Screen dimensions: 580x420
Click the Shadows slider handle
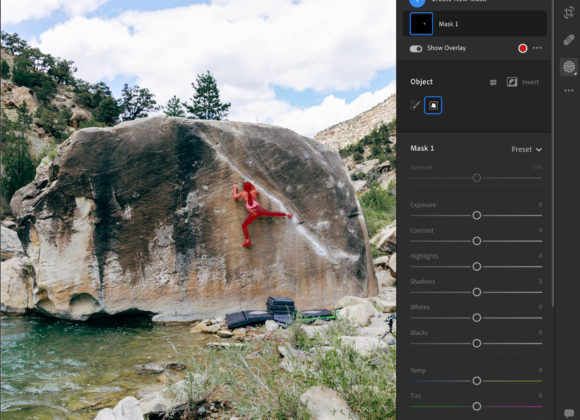pyautogui.click(x=477, y=292)
